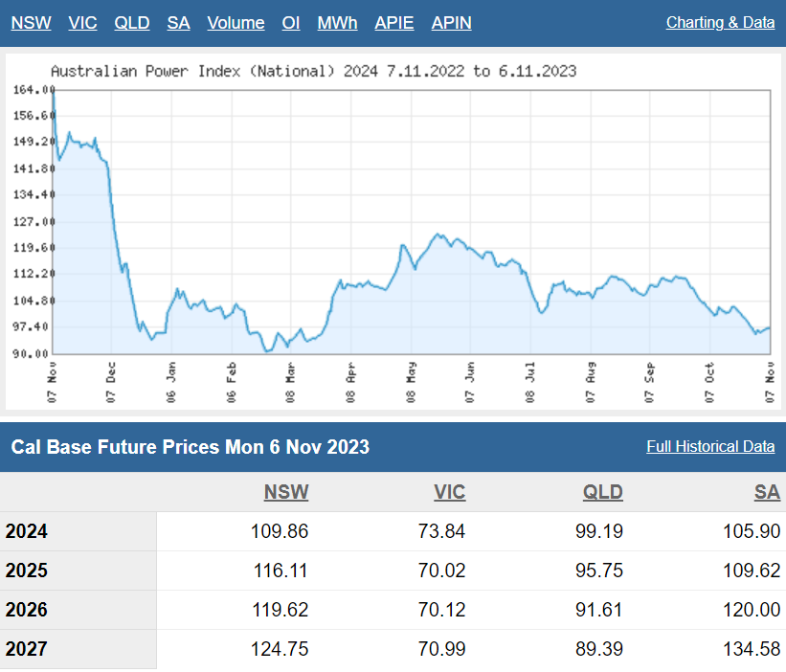Switch to the APIN tab
The height and width of the screenshot is (672, 786).
(x=452, y=22)
